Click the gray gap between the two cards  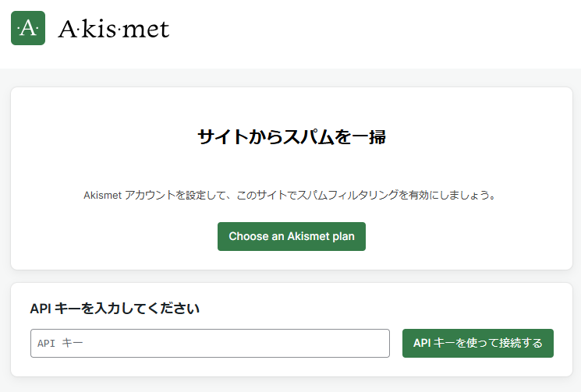(292, 277)
